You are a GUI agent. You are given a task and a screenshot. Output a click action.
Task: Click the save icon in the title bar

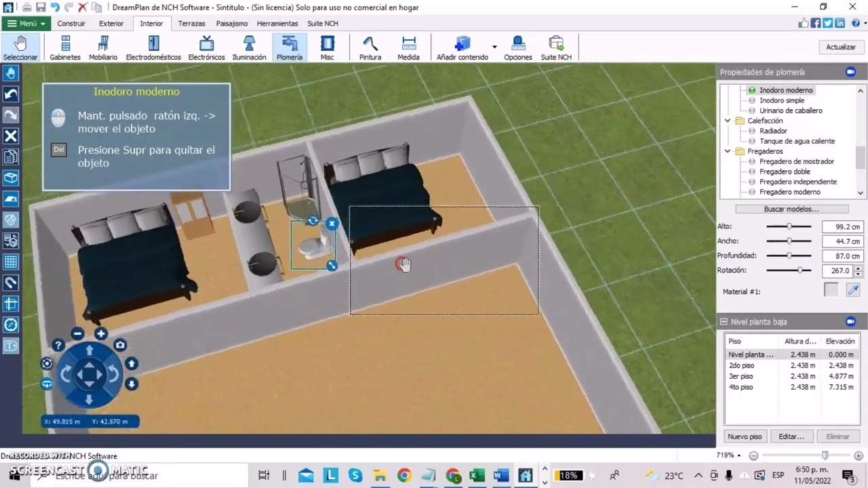pos(40,7)
